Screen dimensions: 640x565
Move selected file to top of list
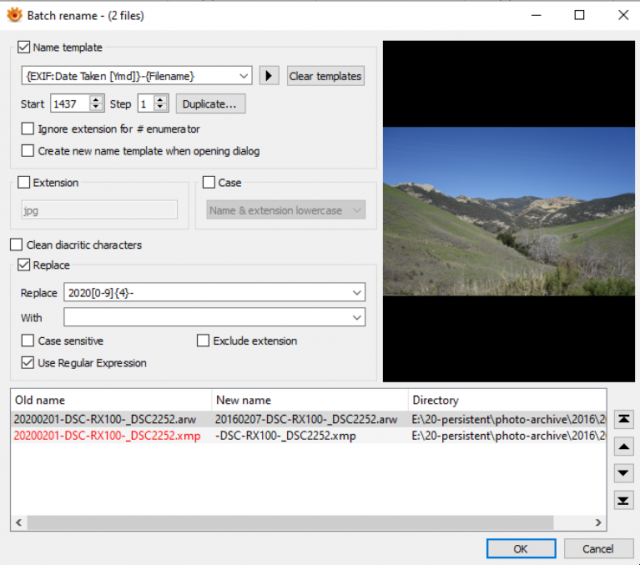pyautogui.click(x=623, y=419)
